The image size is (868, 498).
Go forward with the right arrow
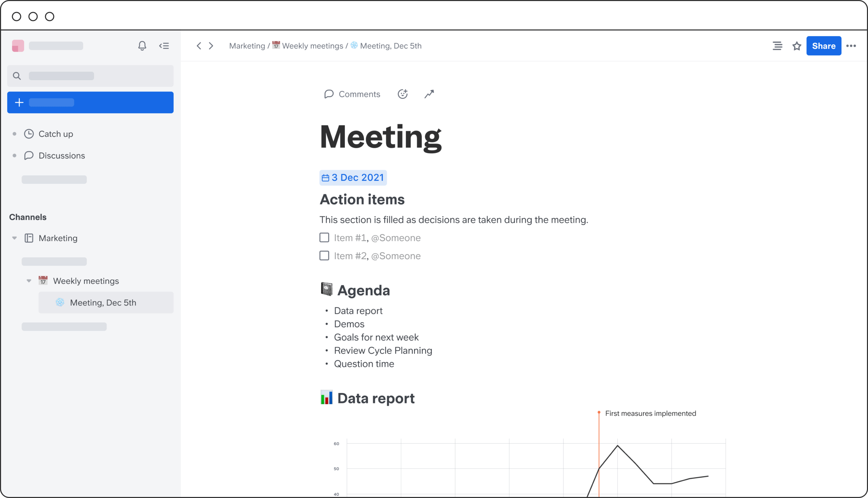211,46
